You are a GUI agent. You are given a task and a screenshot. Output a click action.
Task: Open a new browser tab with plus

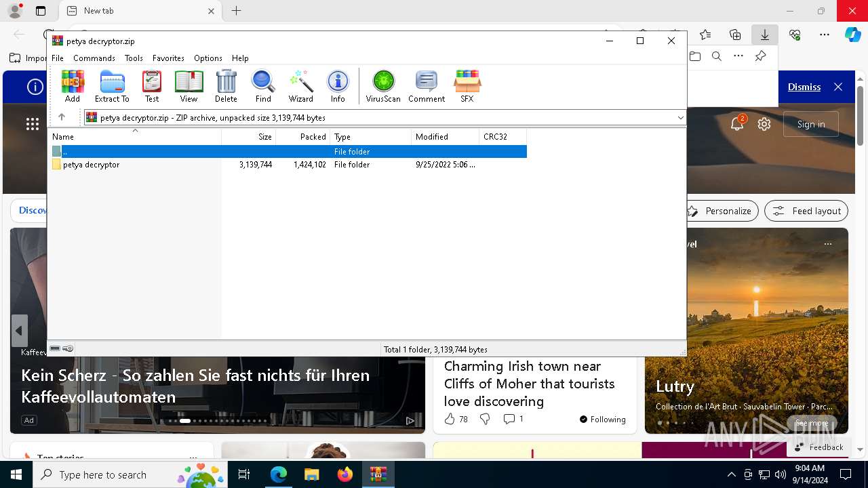(x=236, y=11)
